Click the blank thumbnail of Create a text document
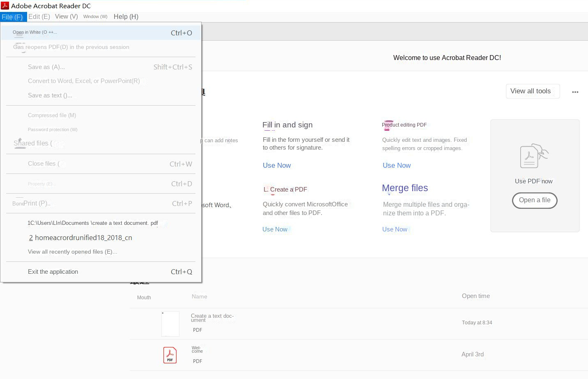 click(170, 324)
